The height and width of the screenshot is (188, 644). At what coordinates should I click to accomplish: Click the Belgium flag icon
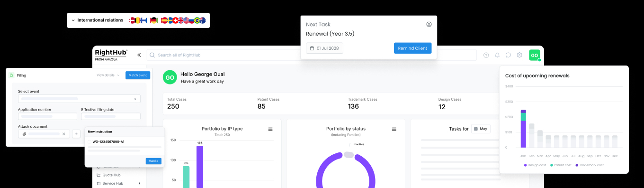coord(138,20)
